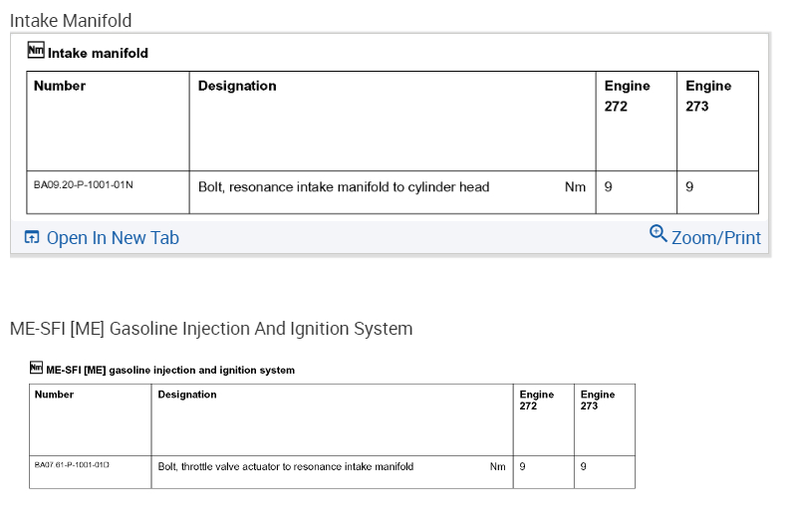
Task: Open the intake manifold table in new tab
Action: (113, 238)
